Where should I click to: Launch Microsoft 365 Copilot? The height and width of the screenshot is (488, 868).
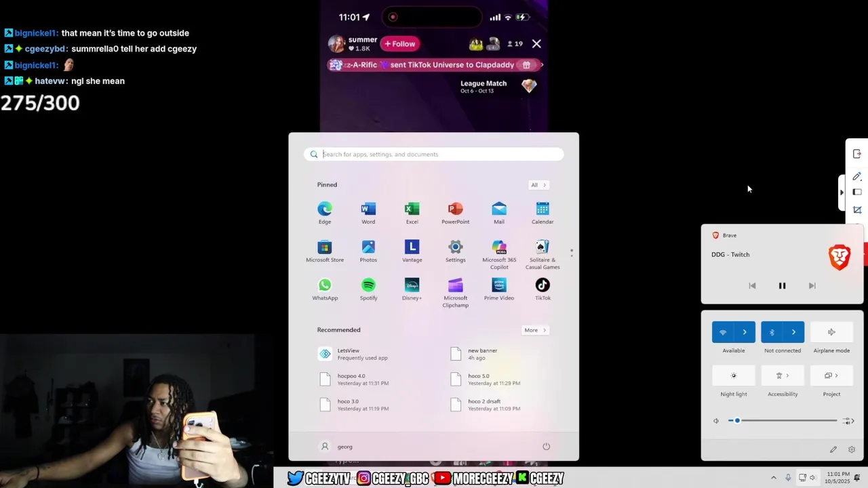pyautogui.click(x=499, y=254)
